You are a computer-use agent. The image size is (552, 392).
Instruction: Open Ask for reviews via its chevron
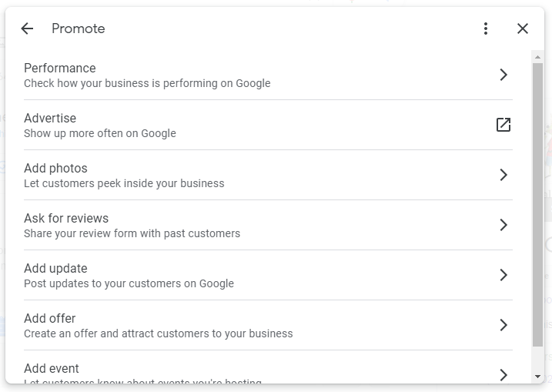[x=503, y=225]
